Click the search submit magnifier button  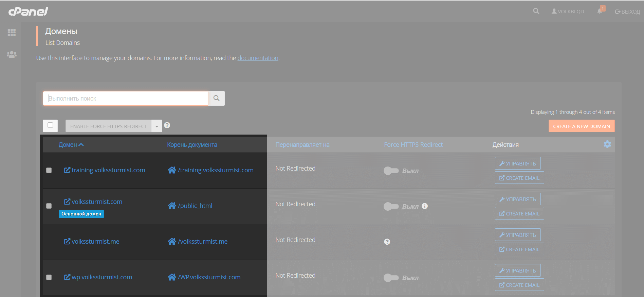pyautogui.click(x=216, y=98)
